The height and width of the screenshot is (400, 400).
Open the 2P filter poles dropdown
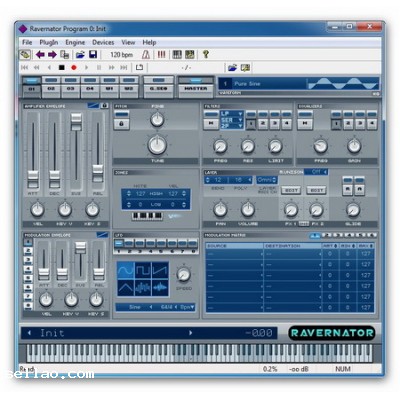coord(231,126)
